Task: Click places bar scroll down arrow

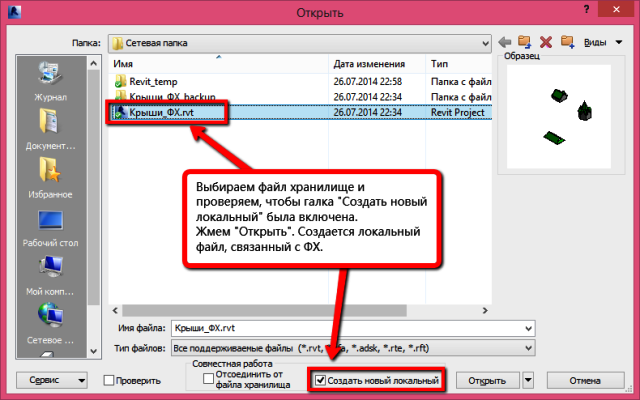Action: pyautogui.click(x=93, y=351)
